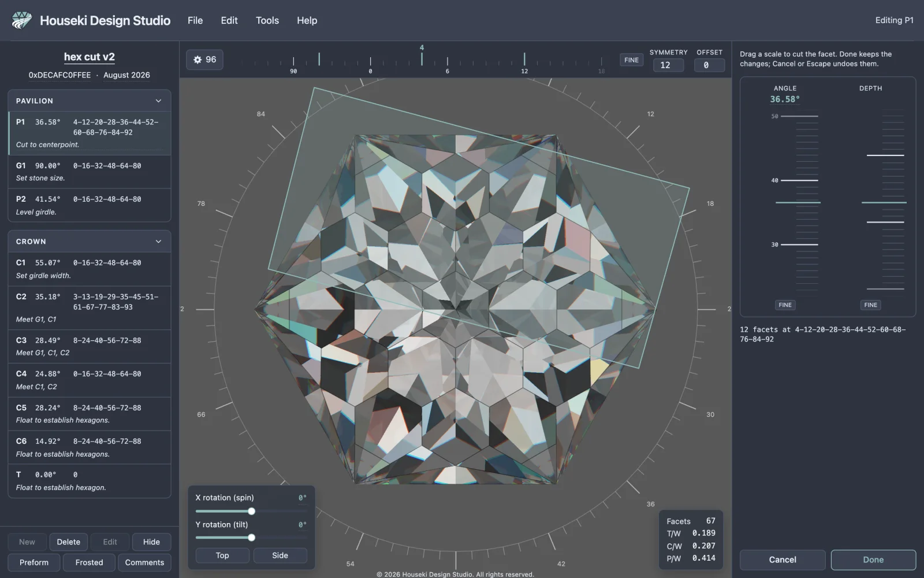924x578 pixels.
Task: Select the C1 55.07° facet row
Action: [x=90, y=269]
